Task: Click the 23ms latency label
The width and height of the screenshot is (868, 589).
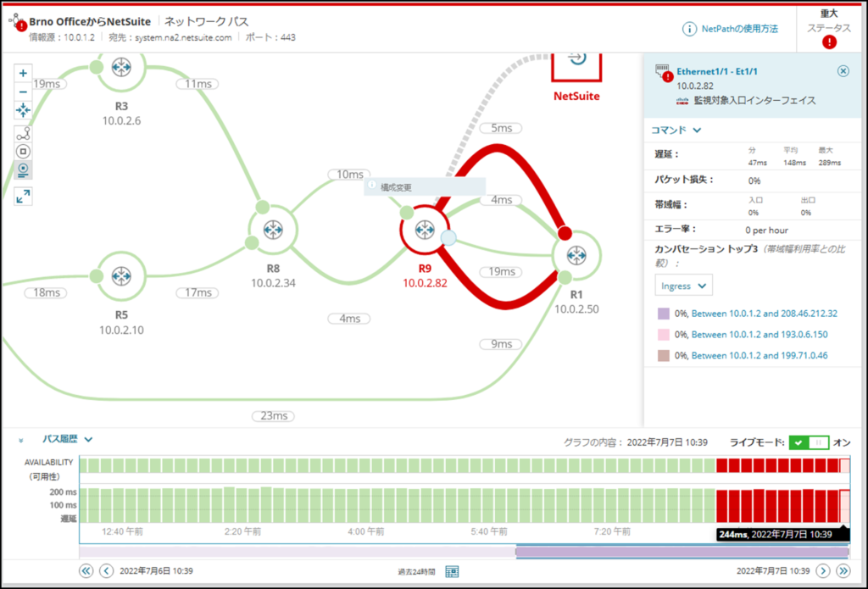Action: tap(274, 416)
